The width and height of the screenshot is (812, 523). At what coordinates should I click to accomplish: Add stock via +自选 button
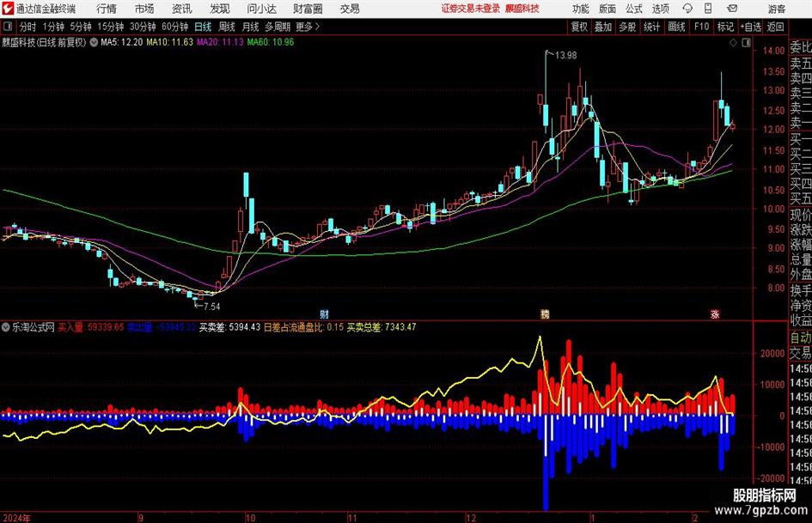[x=751, y=27]
